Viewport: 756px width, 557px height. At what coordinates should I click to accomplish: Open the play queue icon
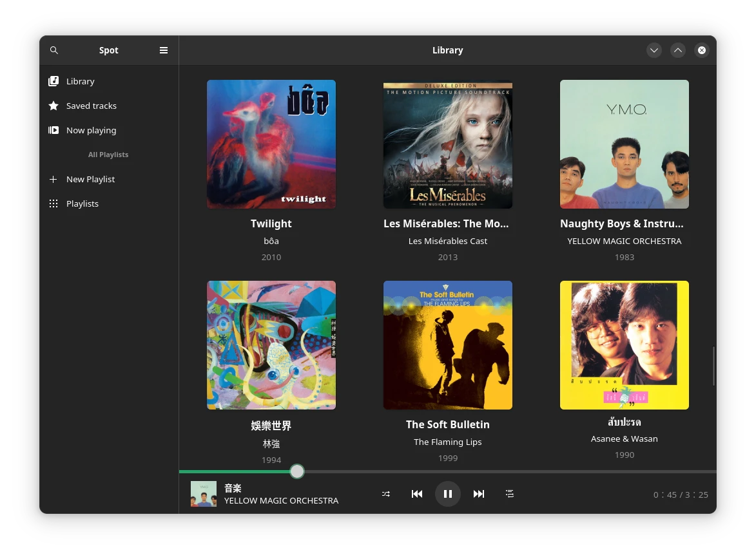pyautogui.click(x=510, y=494)
